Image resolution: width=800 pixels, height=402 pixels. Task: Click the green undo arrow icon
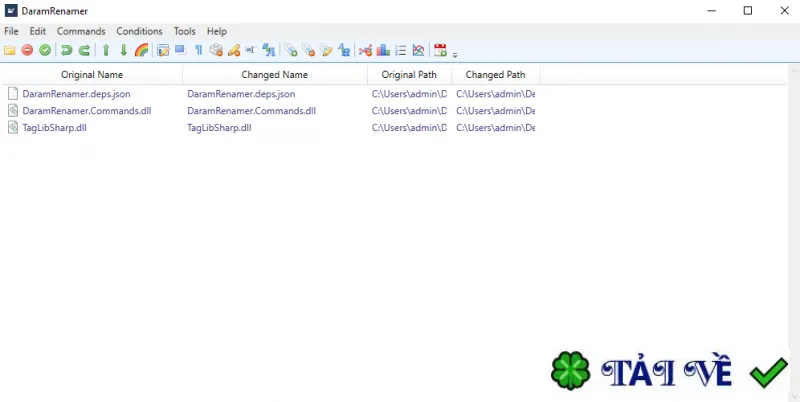click(66, 50)
